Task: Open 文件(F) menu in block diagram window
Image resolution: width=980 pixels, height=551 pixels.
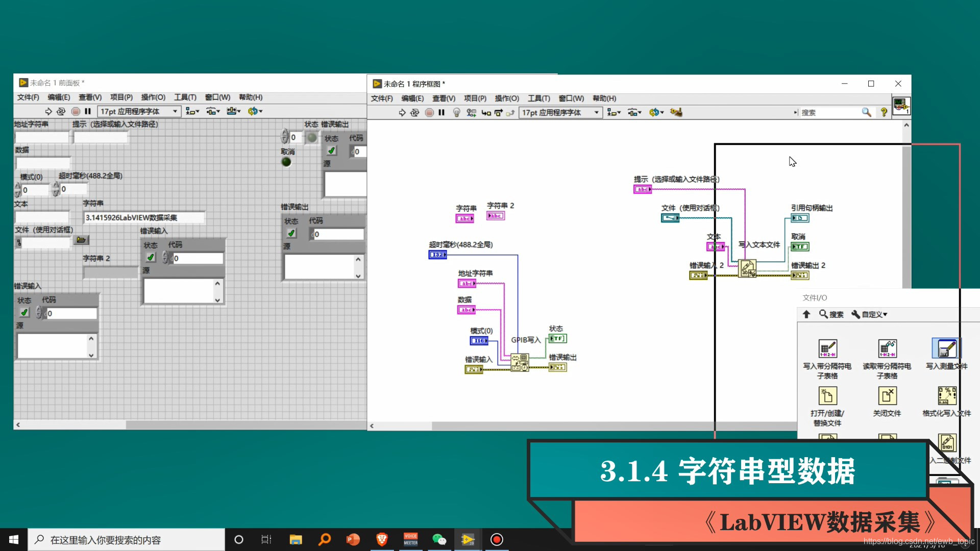Action: 382,98
